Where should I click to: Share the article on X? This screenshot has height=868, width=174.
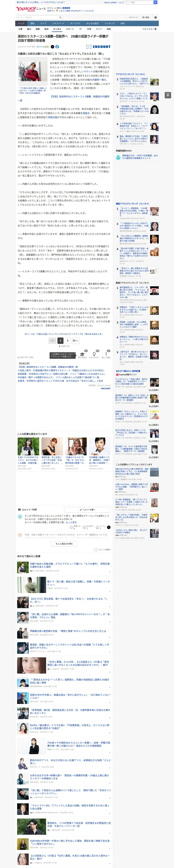[52, 47]
